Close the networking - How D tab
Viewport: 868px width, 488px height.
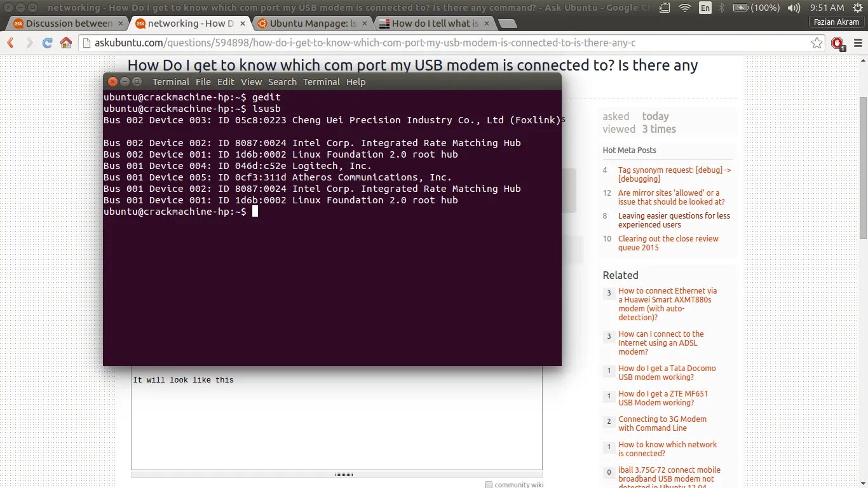[243, 23]
